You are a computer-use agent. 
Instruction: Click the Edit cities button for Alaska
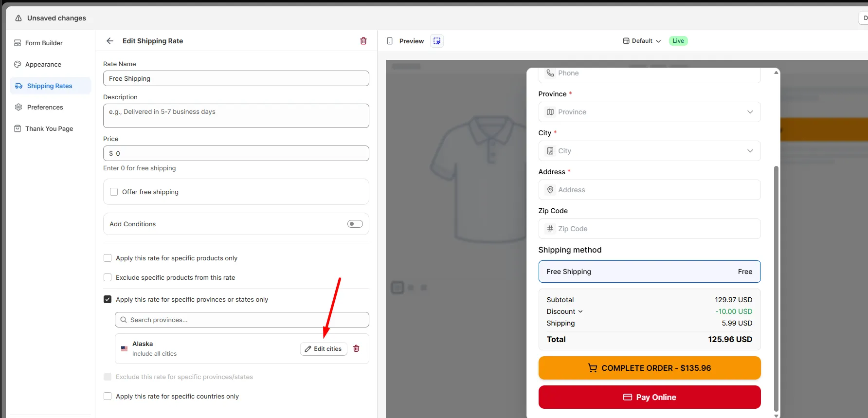point(324,349)
